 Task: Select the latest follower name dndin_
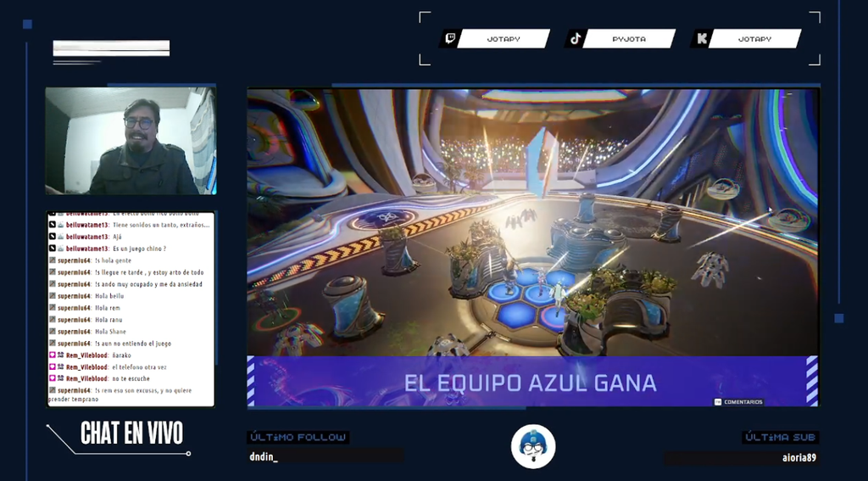tap(264, 456)
